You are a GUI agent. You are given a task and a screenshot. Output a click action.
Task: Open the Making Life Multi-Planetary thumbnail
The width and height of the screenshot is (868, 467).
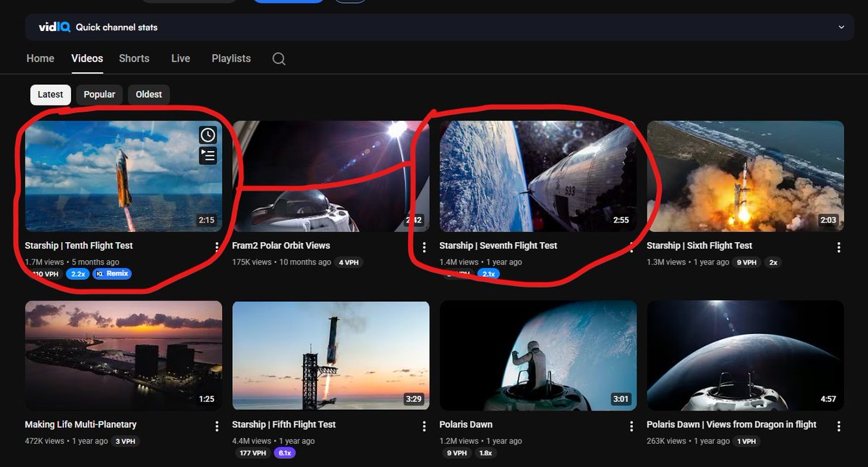(124, 356)
